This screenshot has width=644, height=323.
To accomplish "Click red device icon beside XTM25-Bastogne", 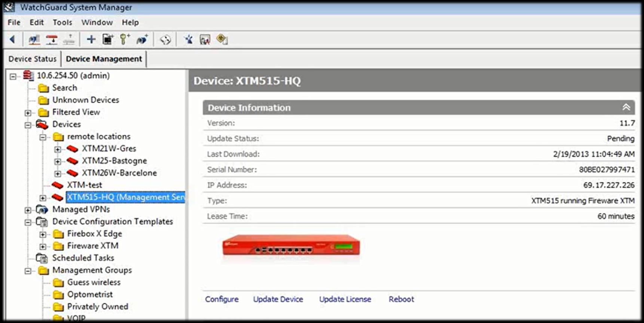I will [72, 161].
